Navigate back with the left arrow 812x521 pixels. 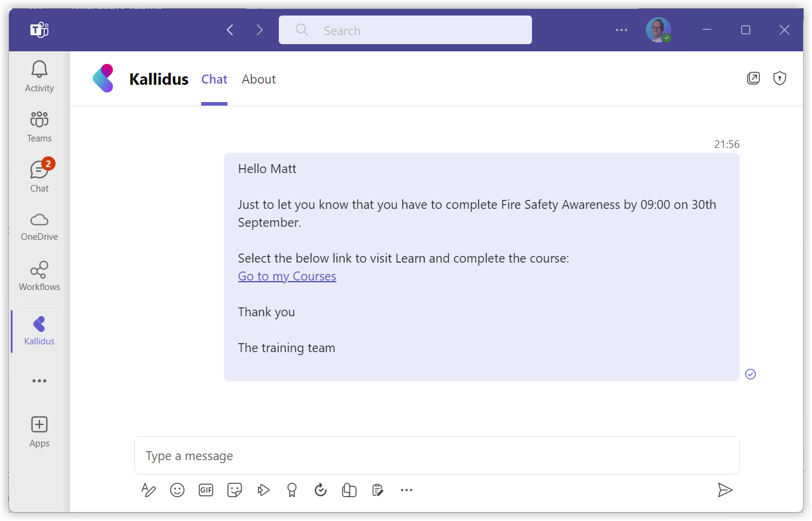tap(230, 30)
